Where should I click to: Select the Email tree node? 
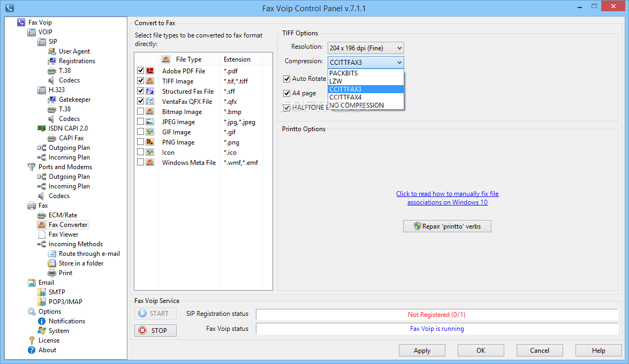click(x=46, y=283)
